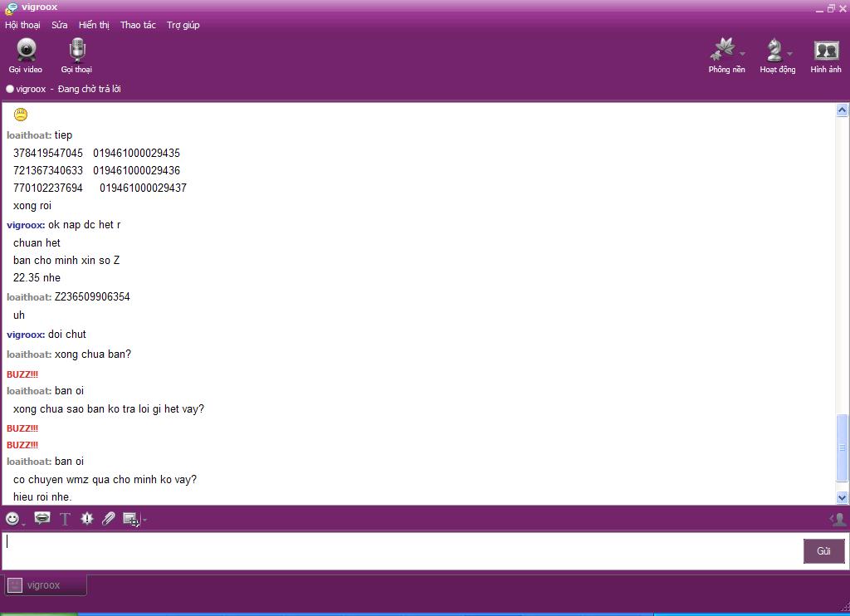This screenshot has height=616, width=850.
Task: Expand the screen capture dropdown arrow
Action: pyautogui.click(x=144, y=520)
